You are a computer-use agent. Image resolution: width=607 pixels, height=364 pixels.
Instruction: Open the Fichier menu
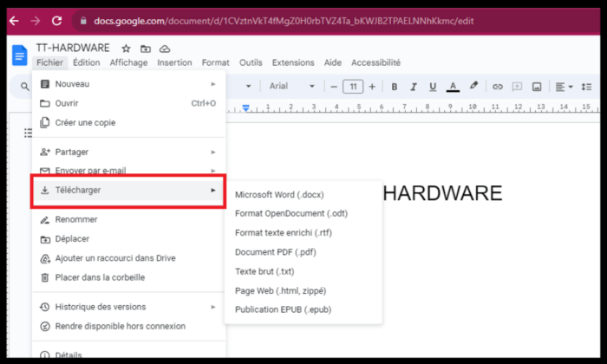(x=50, y=62)
